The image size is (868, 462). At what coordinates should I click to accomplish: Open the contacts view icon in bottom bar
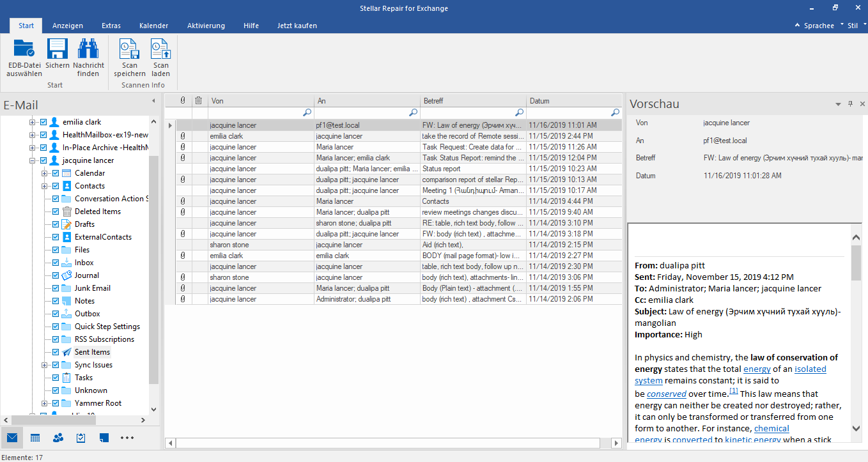tap(58, 438)
